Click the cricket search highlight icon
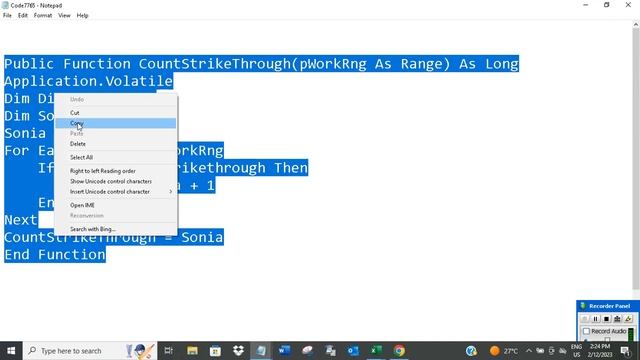 tap(140, 351)
